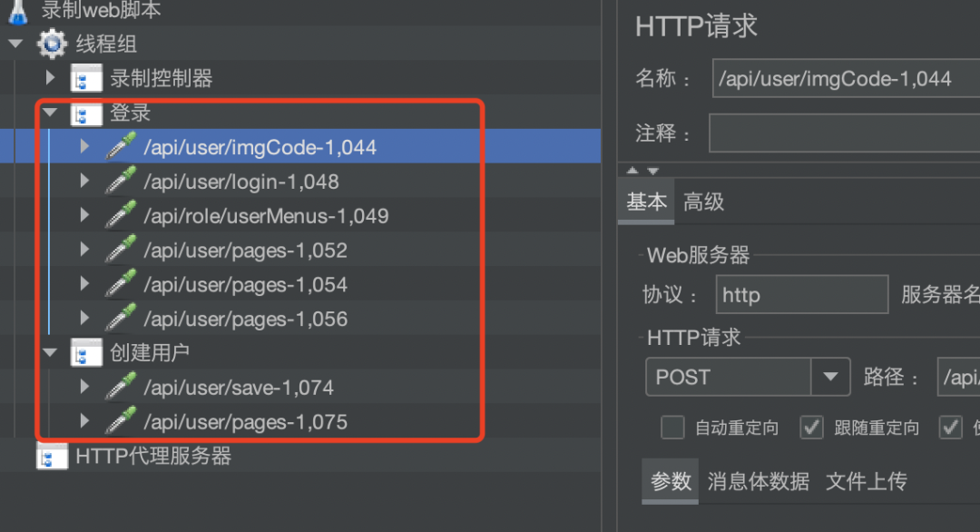Click the 协议 http input field
Screen dimensions: 980x532
802,294
